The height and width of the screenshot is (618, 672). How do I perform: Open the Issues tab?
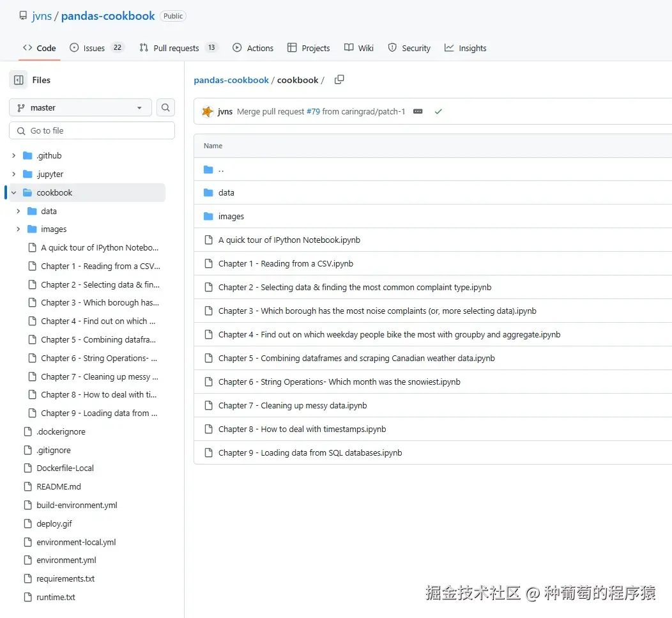[x=97, y=48]
